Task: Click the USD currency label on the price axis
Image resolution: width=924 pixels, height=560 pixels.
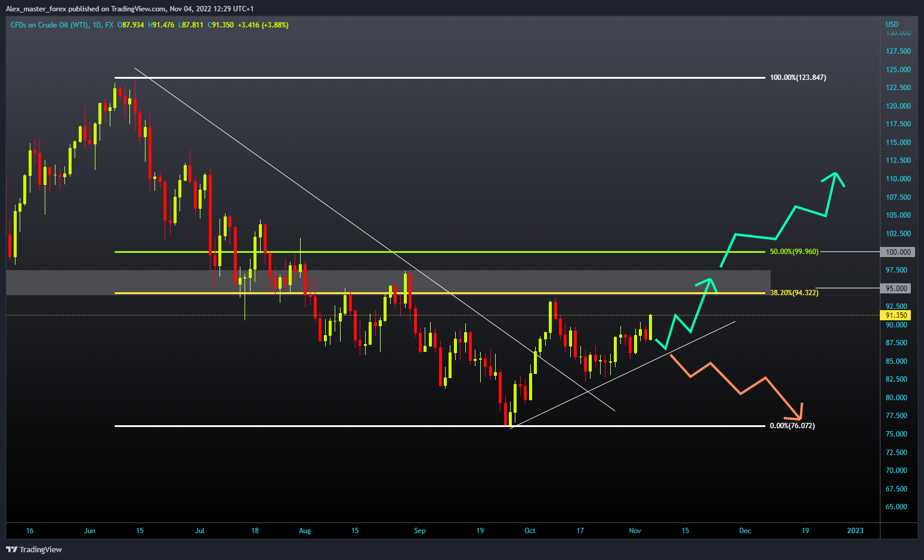Action: [892, 24]
